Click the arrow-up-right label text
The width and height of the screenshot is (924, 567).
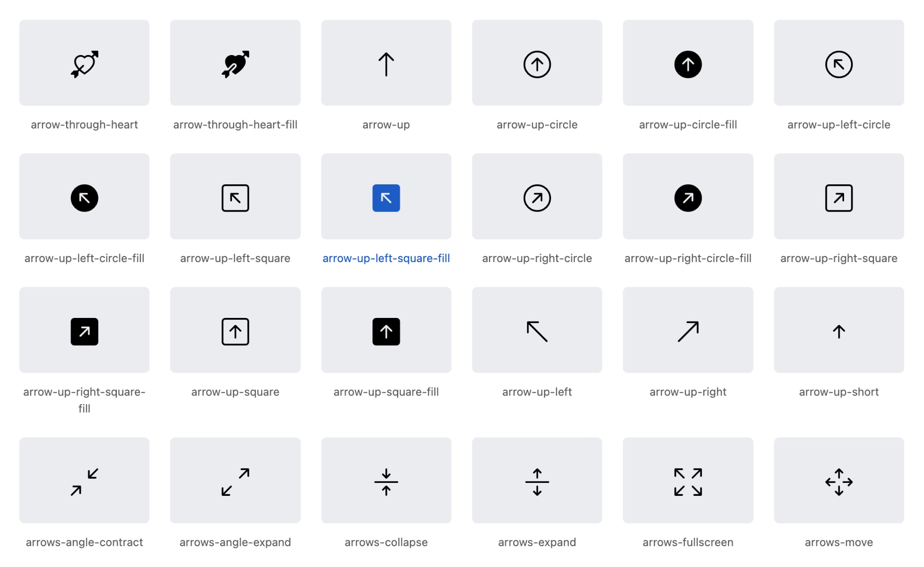pyautogui.click(x=688, y=392)
